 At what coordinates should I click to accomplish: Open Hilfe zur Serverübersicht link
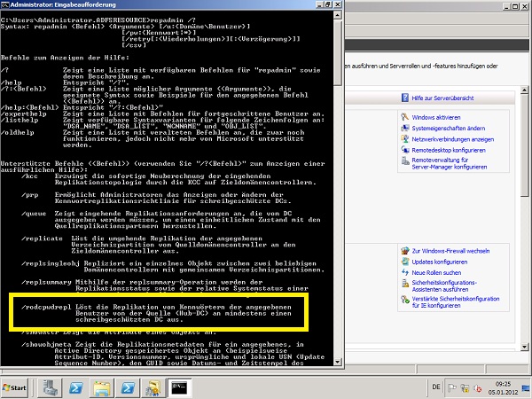coord(442,98)
